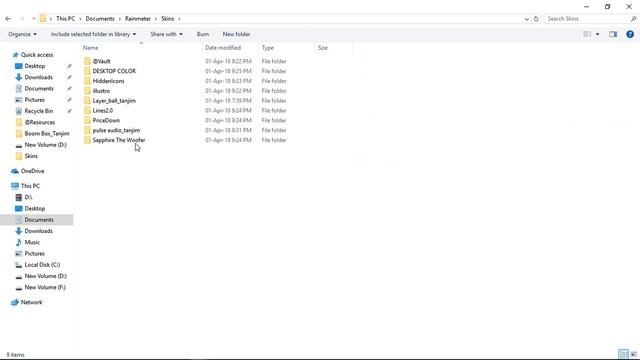The image size is (640, 360).
Task: Go back with the Back arrow
Action: [x=8, y=19]
